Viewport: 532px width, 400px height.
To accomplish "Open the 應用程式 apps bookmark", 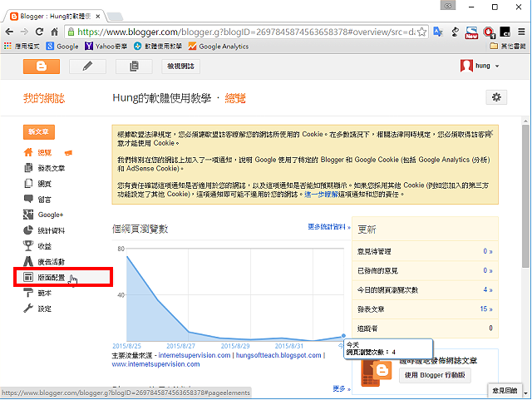I will (x=22, y=47).
